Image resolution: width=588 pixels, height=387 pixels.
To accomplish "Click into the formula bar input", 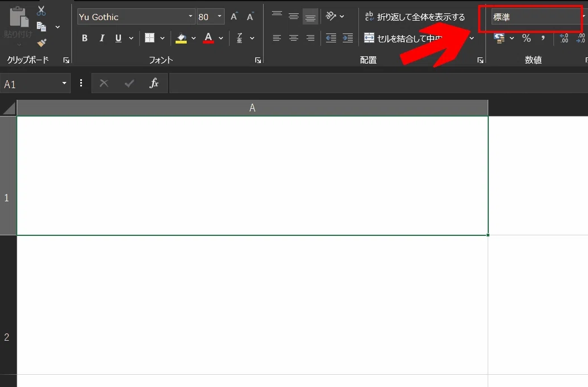I will coord(378,83).
